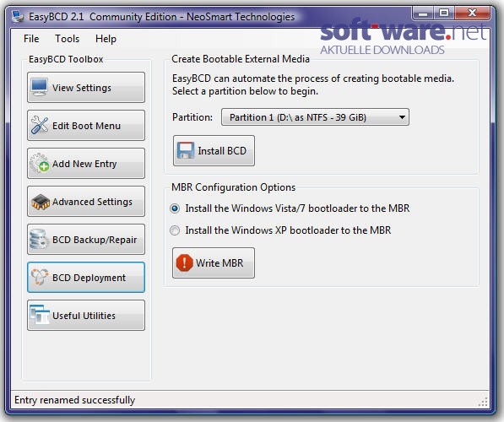Screen dimensions: 504x422
Task: Open the Help menu
Action: click(x=106, y=39)
